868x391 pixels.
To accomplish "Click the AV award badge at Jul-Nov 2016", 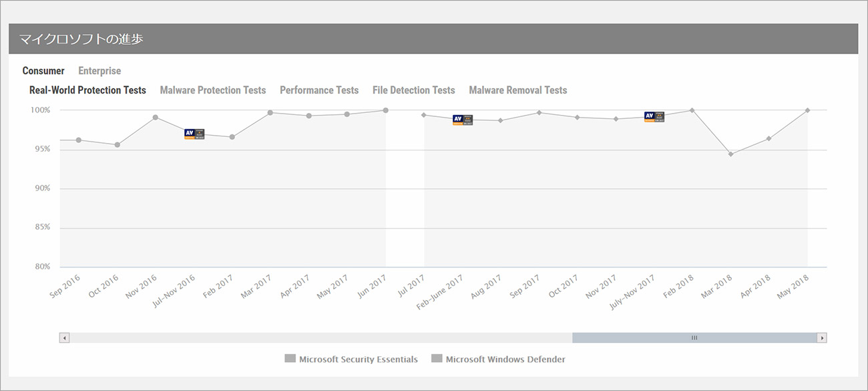I will coord(194,134).
